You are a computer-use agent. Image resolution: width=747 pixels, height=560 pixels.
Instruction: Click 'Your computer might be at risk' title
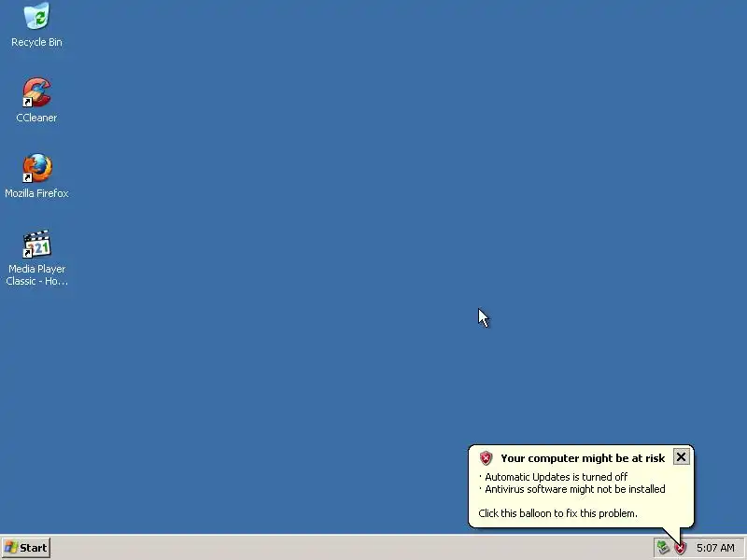tap(582, 458)
